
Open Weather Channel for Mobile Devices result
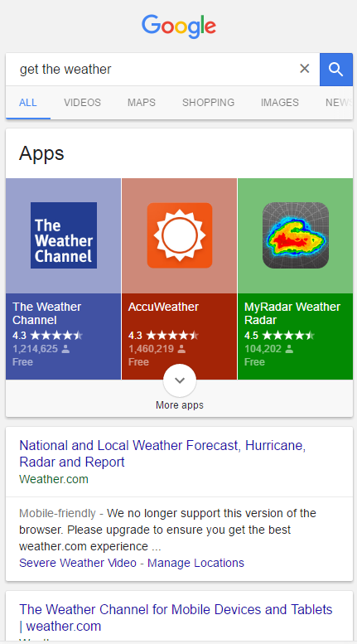coord(176,617)
